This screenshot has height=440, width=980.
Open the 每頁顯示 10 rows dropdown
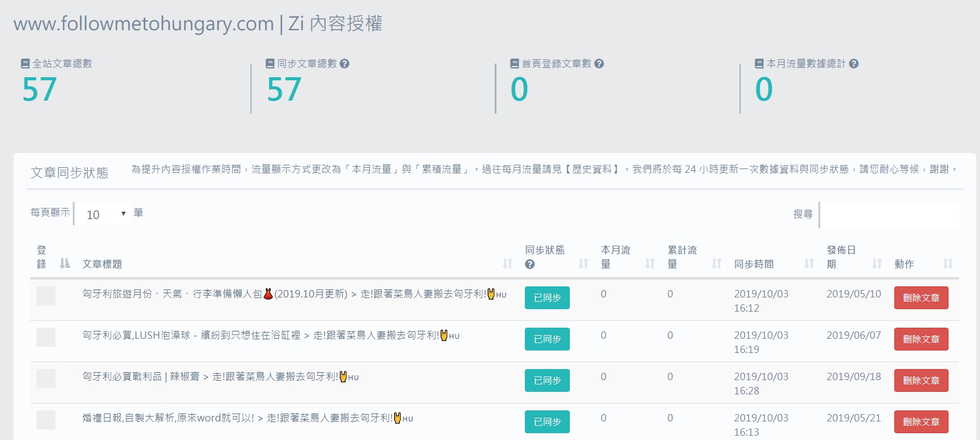point(102,214)
